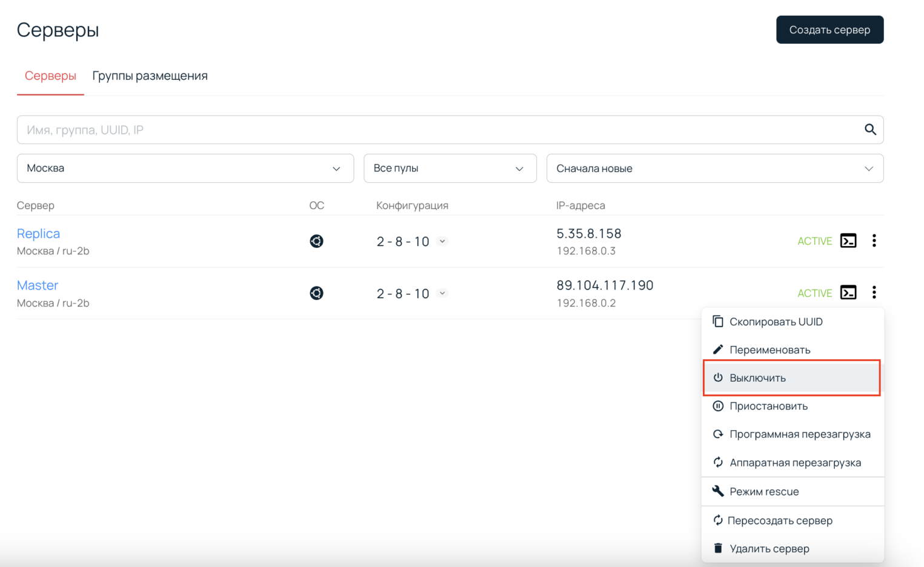Click the ОС column header
Image resolution: width=924 pixels, height=567 pixels.
[316, 205]
